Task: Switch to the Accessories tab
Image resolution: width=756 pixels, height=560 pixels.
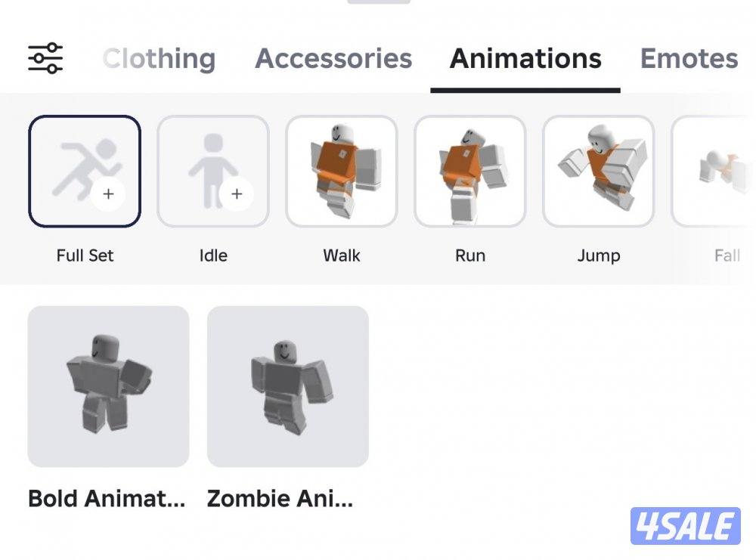Action: click(333, 59)
